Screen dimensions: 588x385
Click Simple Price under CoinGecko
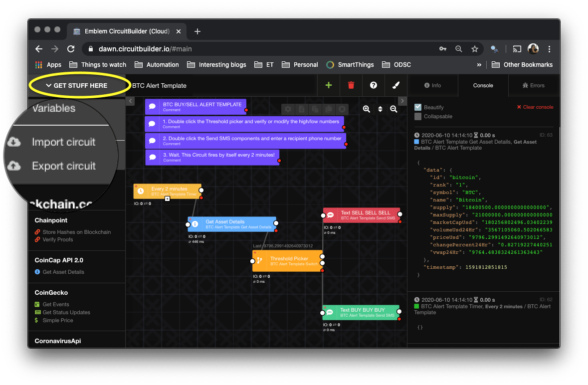point(54,321)
